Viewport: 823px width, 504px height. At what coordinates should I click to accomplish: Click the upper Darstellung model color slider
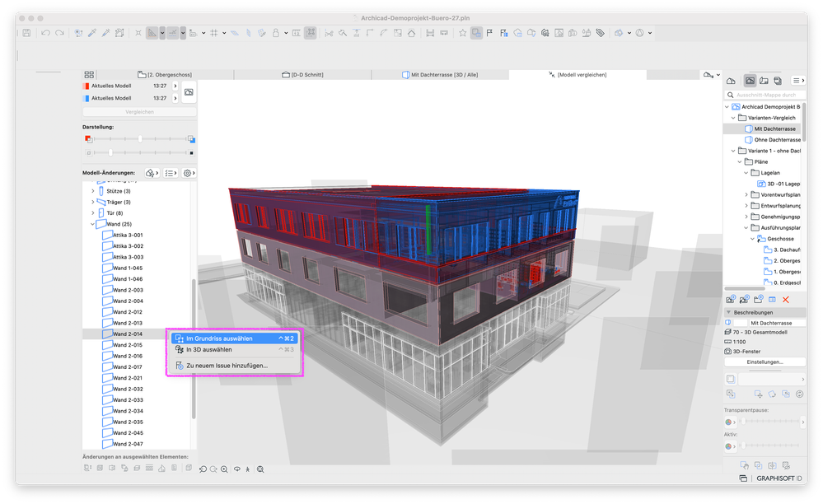click(139, 139)
